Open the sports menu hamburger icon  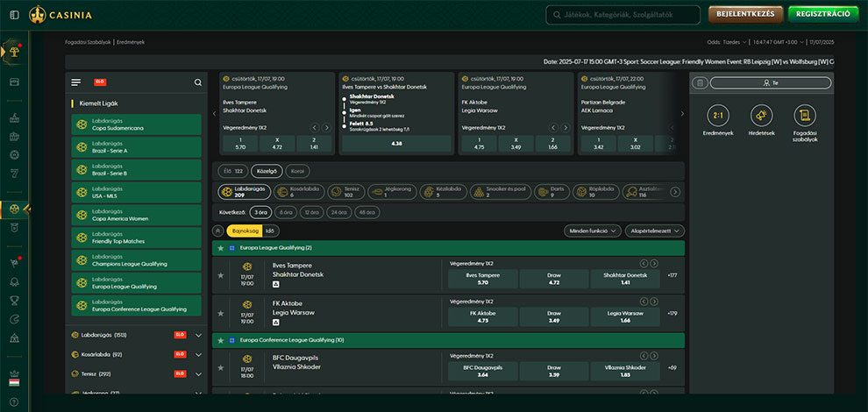[x=75, y=82]
